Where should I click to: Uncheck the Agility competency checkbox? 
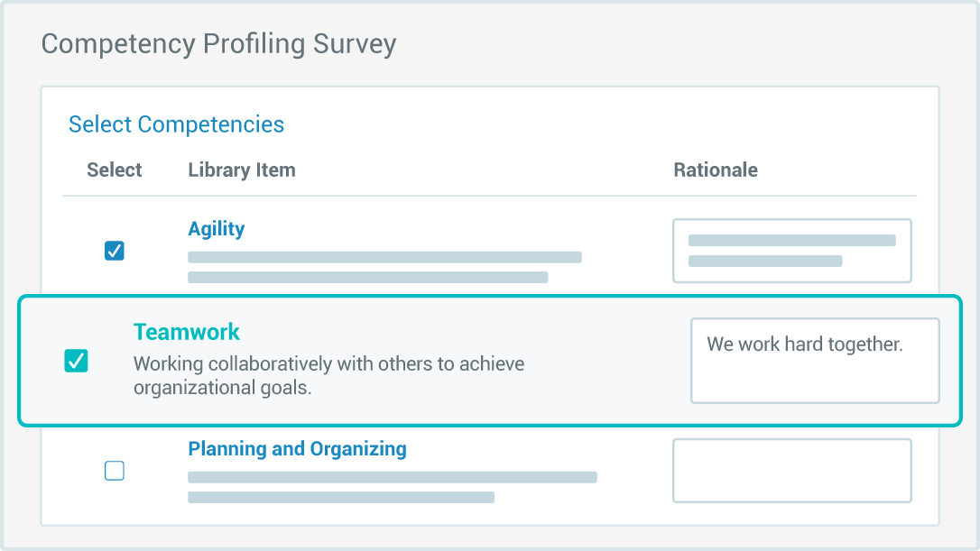click(115, 251)
